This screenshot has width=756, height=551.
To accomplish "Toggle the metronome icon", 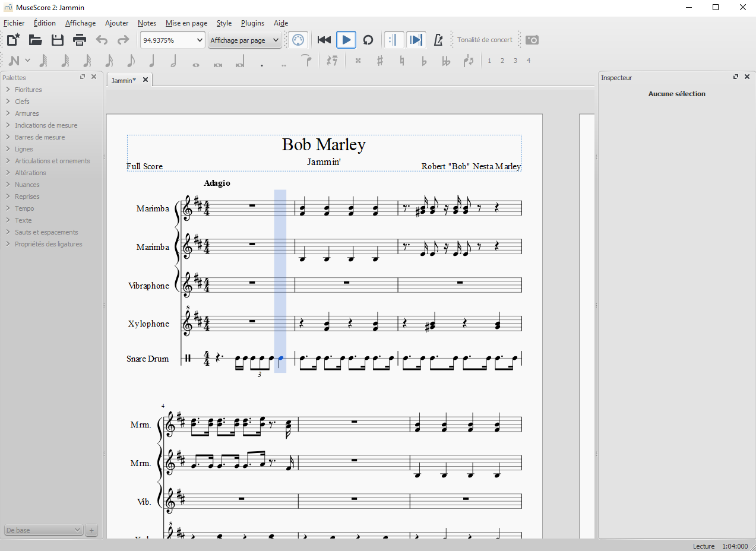I will pyautogui.click(x=438, y=40).
